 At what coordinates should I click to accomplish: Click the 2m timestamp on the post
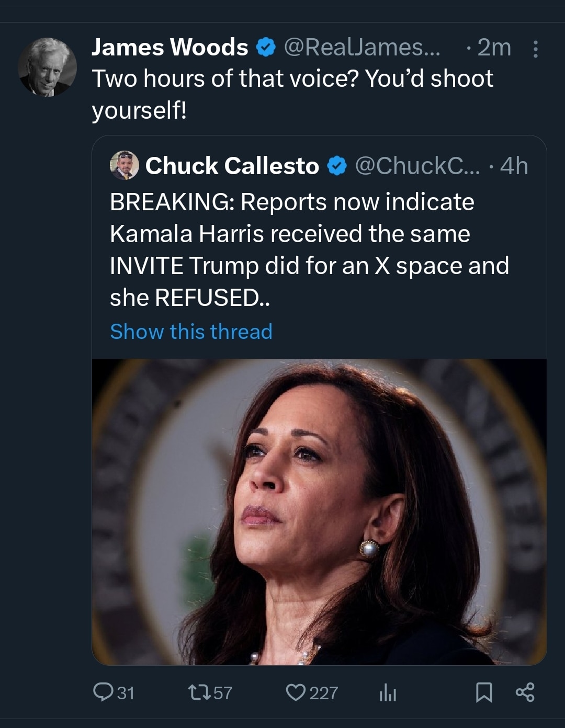(x=494, y=48)
